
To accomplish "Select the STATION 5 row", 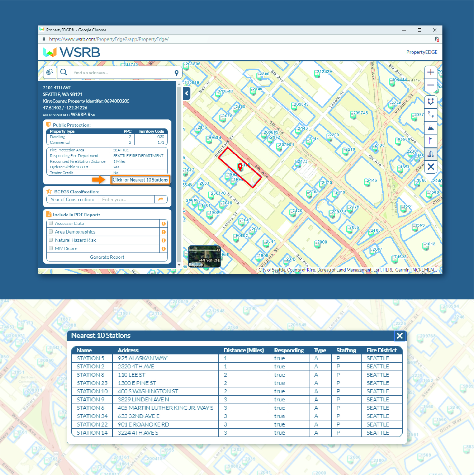I will click(237, 358).
